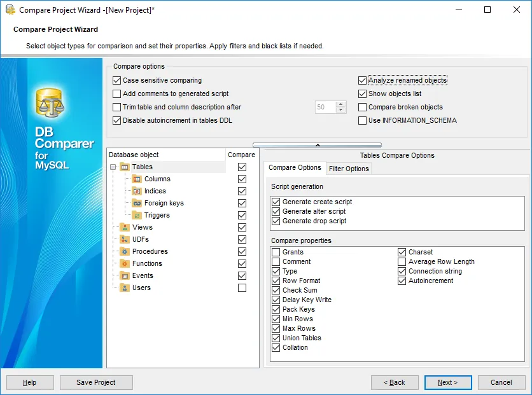Collapse compare options panel with splitter arrow

[x=318, y=145]
